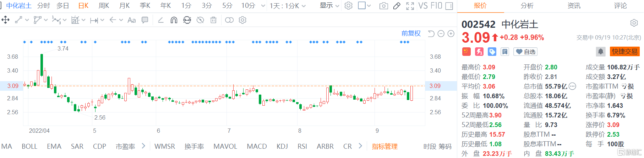Viewport: 644px width, 158px height.
Task: Open the 显示 display dropdown
Action: tap(329, 6)
